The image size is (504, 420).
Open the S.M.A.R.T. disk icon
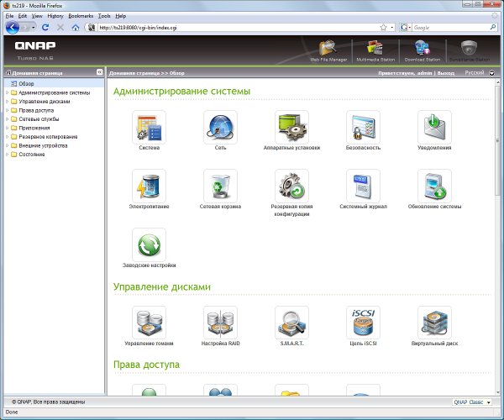[291, 323]
